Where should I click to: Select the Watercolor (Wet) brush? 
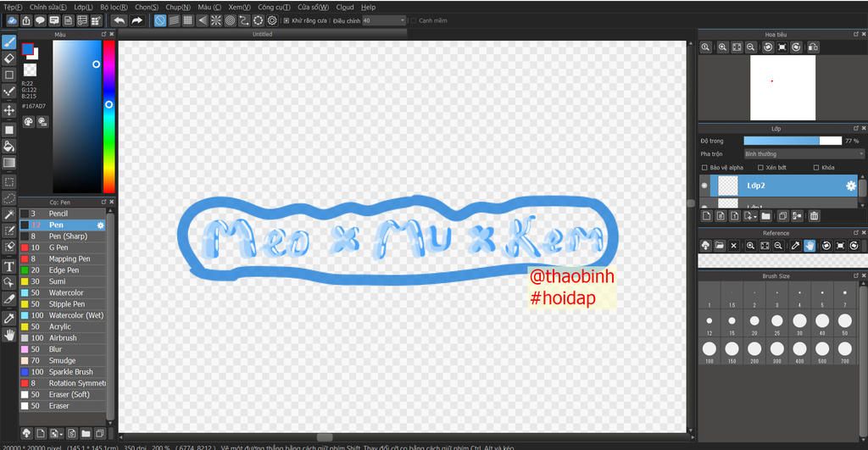click(x=63, y=315)
